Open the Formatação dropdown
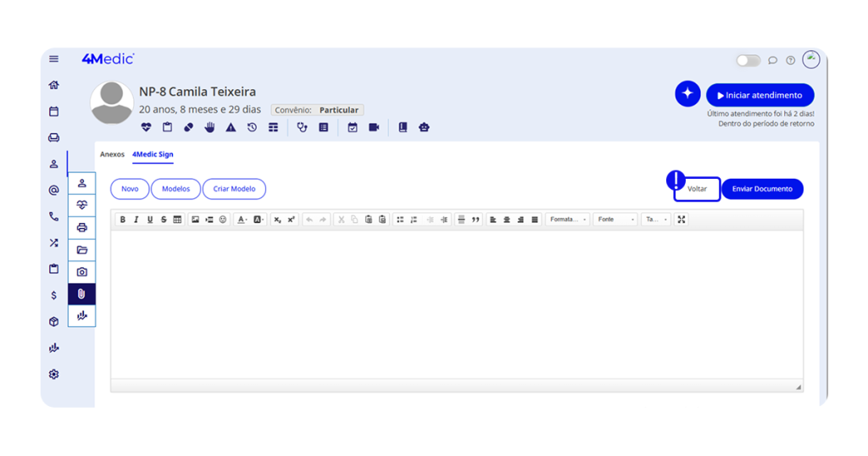 pos(567,220)
